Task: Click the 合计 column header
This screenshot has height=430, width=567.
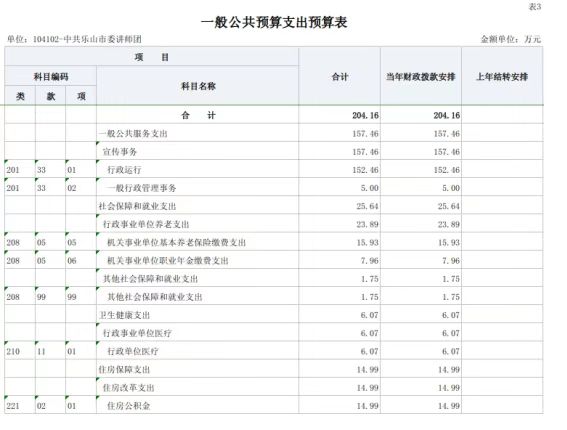Action: [x=340, y=77]
